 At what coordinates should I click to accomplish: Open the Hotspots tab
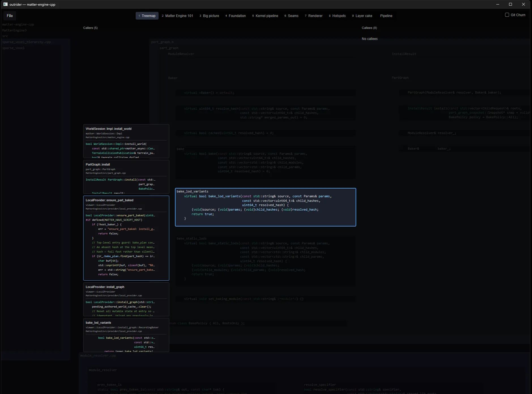coord(337,16)
